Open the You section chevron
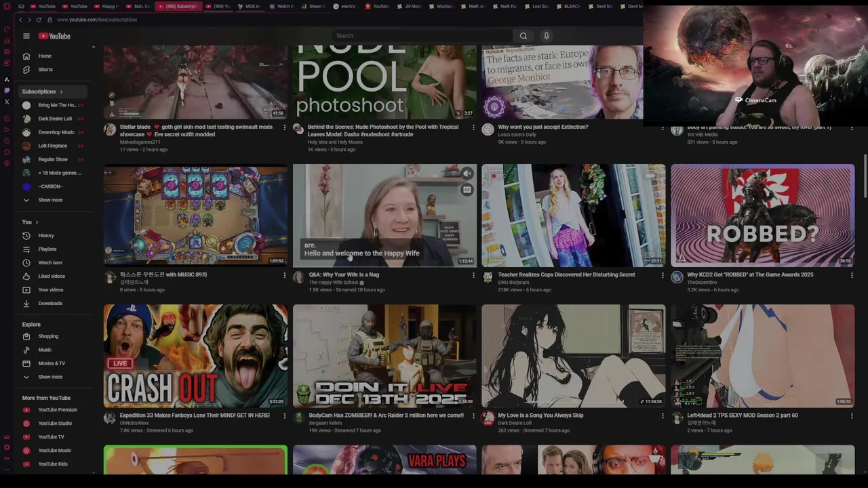 (37, 222)
